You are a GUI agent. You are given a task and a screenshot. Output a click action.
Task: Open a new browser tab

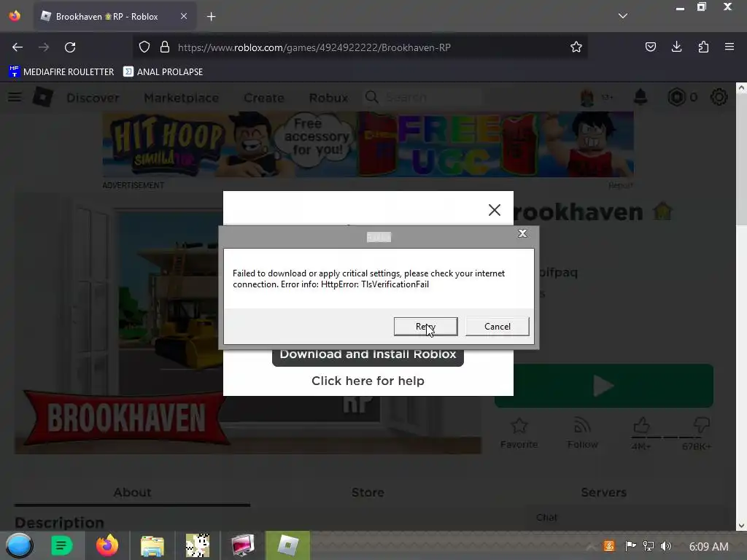[211, 17]
